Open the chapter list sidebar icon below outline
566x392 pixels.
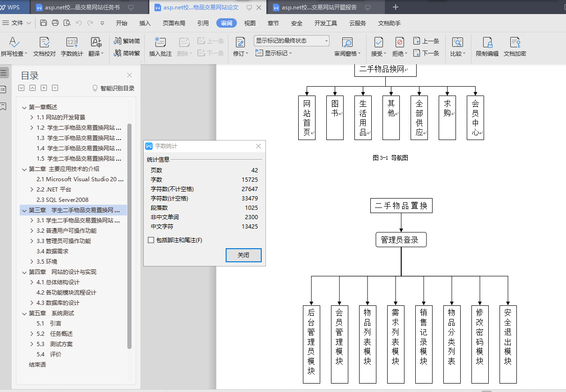(x=3, y=89)
